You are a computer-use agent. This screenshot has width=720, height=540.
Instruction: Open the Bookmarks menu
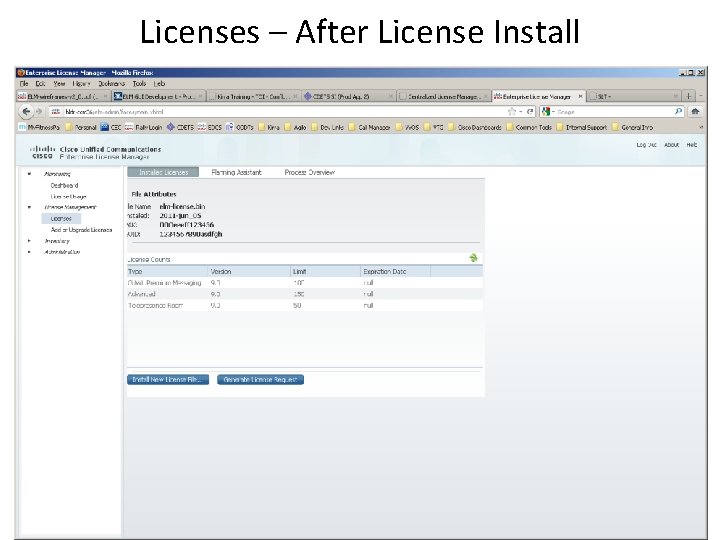(112, 84)
